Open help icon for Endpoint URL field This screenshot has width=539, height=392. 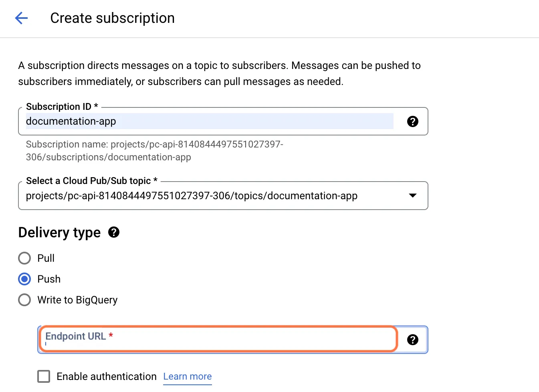(412, 339)
